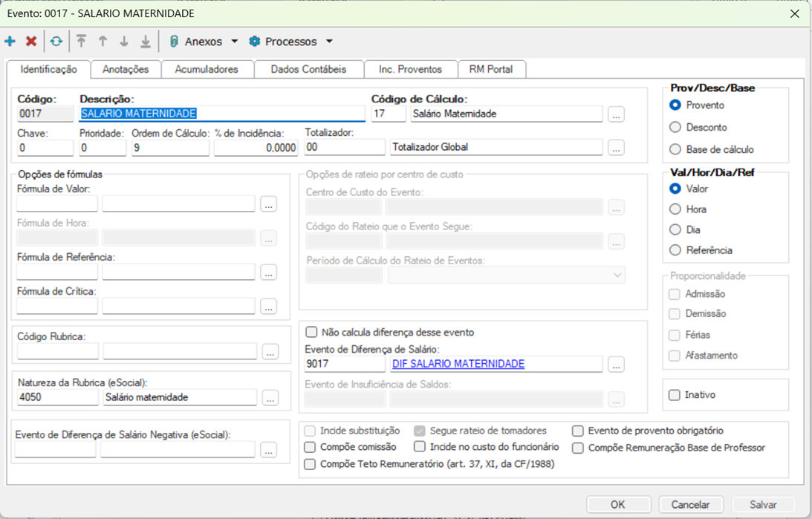Expand the Anexos dropdown menu
Screen dimensions: 812x519
click(x=235, y=42)
